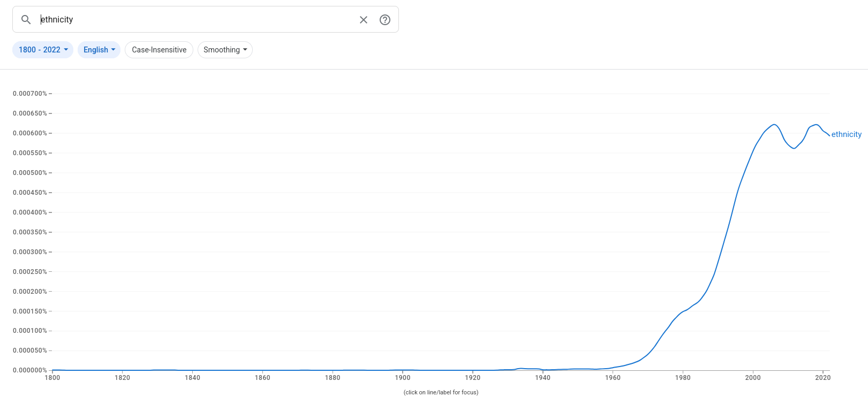Click the 2000 x-axis year label
The image size is (868, 404).
tap(753, 378)
